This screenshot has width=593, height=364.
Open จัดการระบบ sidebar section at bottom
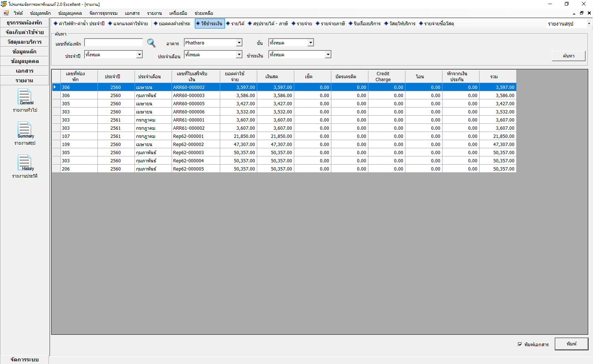pos(24,360)
